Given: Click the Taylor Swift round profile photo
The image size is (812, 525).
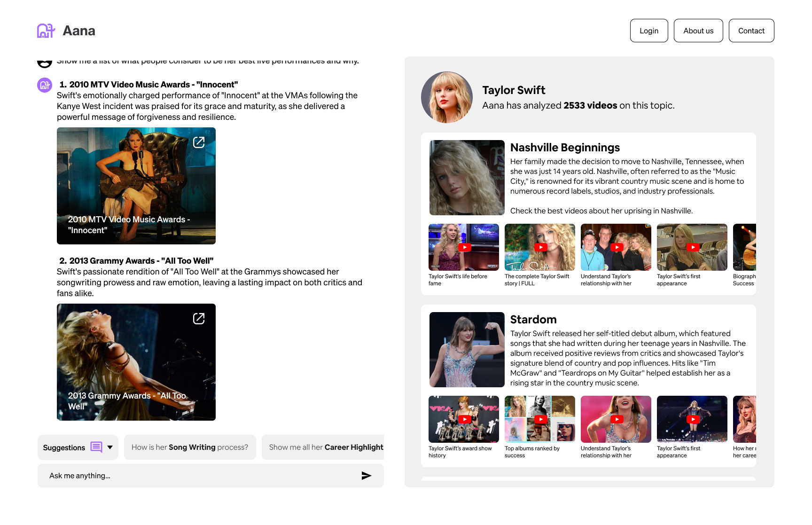Looking at the screenshot, I should (x=447, y=97).
